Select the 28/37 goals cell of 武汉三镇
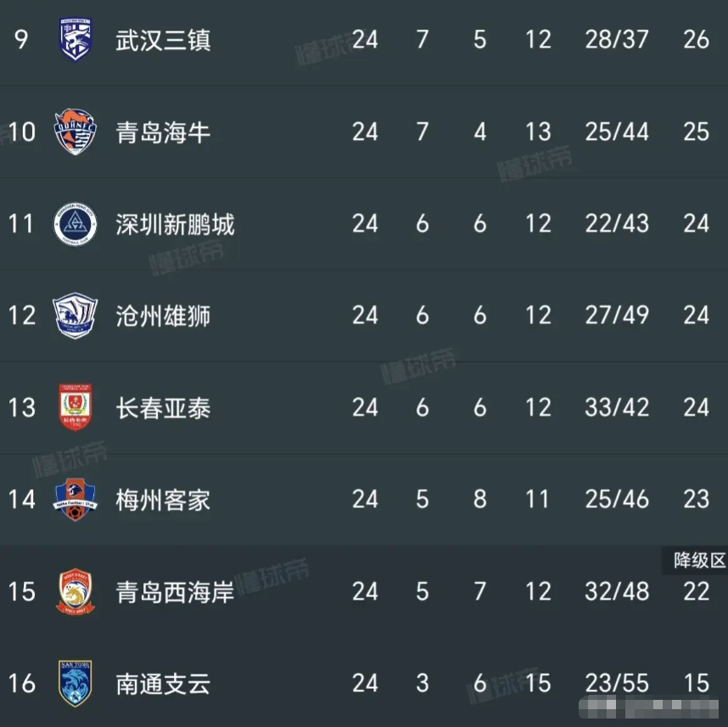The width and height of the screenshot is (728, 727). (617, 40)
